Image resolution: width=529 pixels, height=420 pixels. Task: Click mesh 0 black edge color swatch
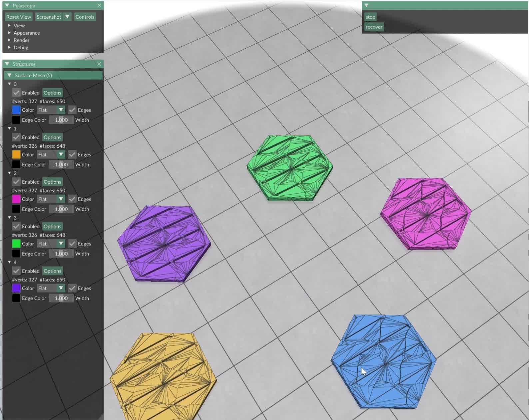[x=16, y=120]
